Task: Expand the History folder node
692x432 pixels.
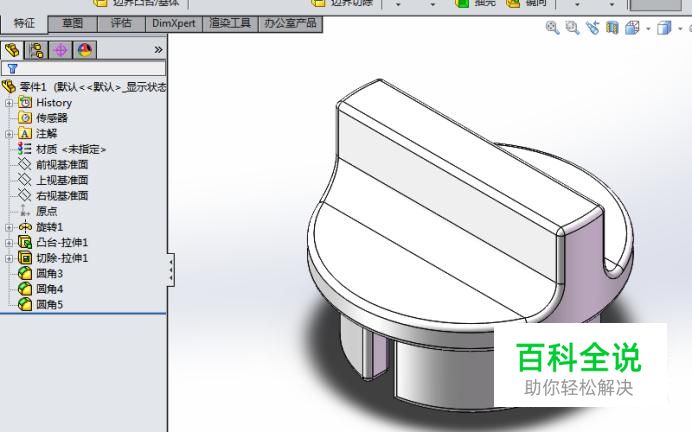Action: click(9, 103)
